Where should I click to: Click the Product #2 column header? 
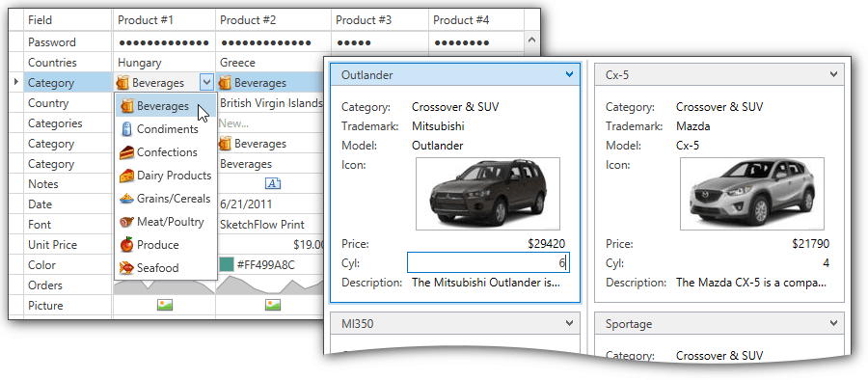click(x=274, y=20)
